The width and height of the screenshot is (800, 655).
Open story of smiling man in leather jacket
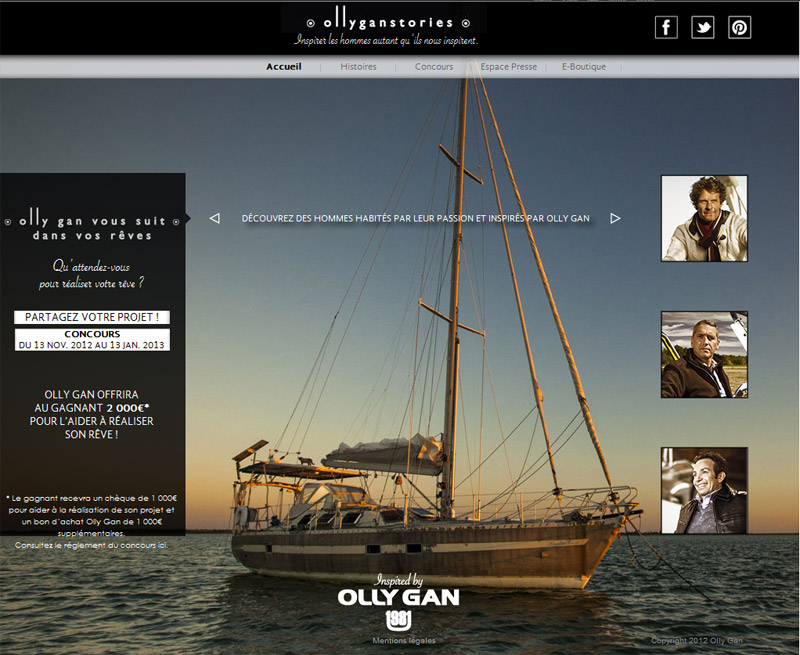click(704, 491)
